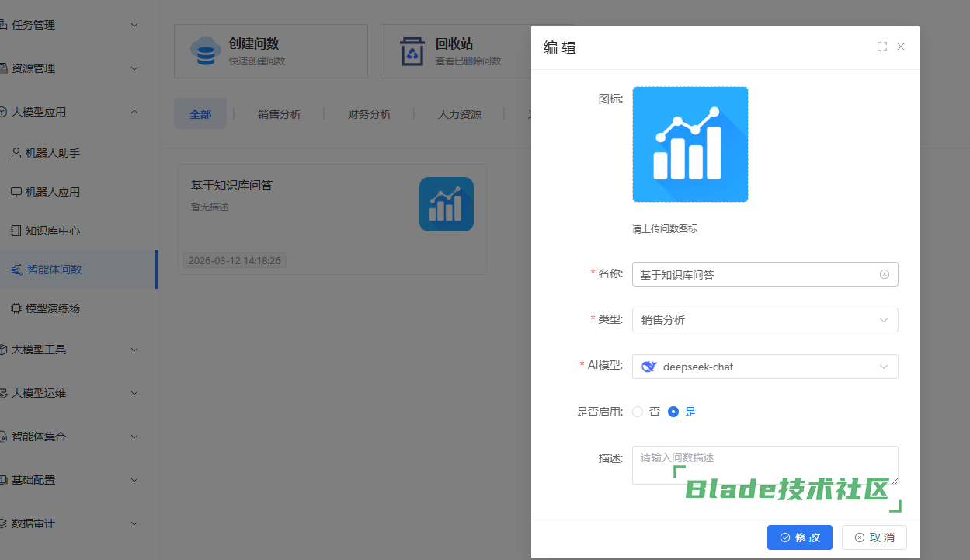
Task: Click the upload chart icon image
Action: 690,144
